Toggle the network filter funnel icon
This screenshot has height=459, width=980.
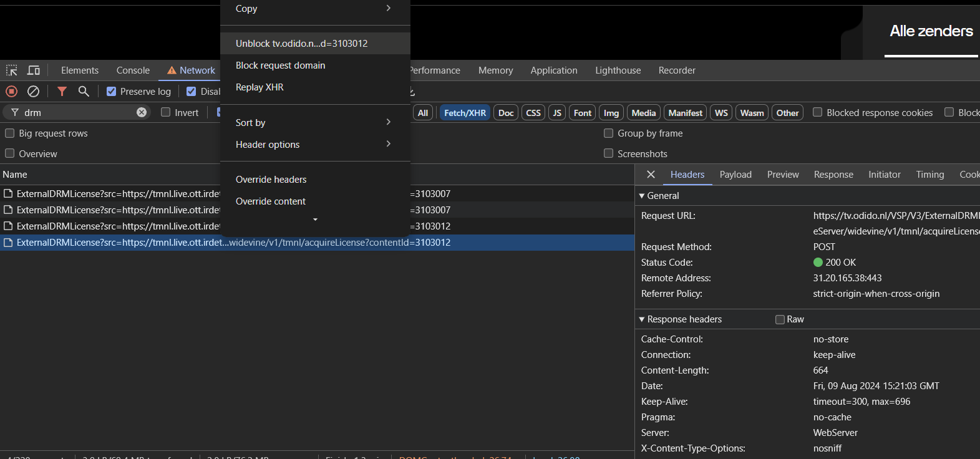(62, 91)
